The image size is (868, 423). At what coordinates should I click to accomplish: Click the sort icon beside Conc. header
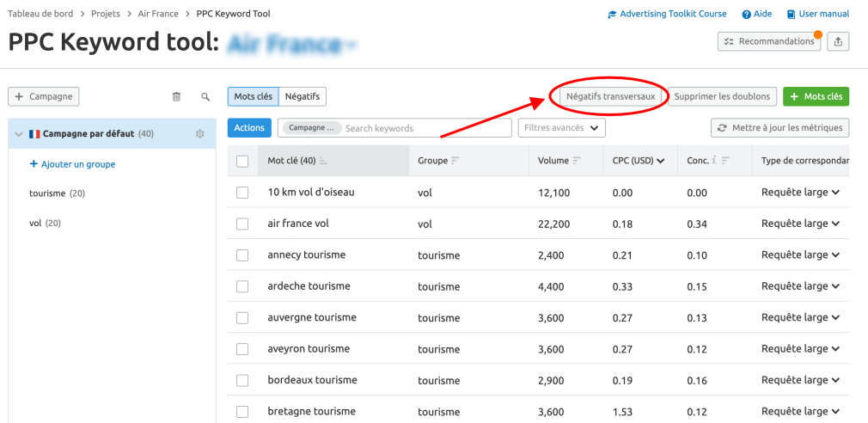725,161
